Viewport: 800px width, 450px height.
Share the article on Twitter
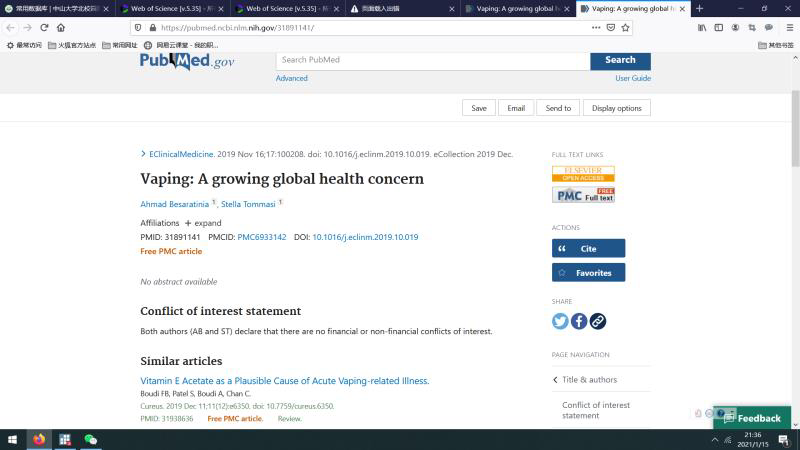pyautogui.click(x=560, y=321)
